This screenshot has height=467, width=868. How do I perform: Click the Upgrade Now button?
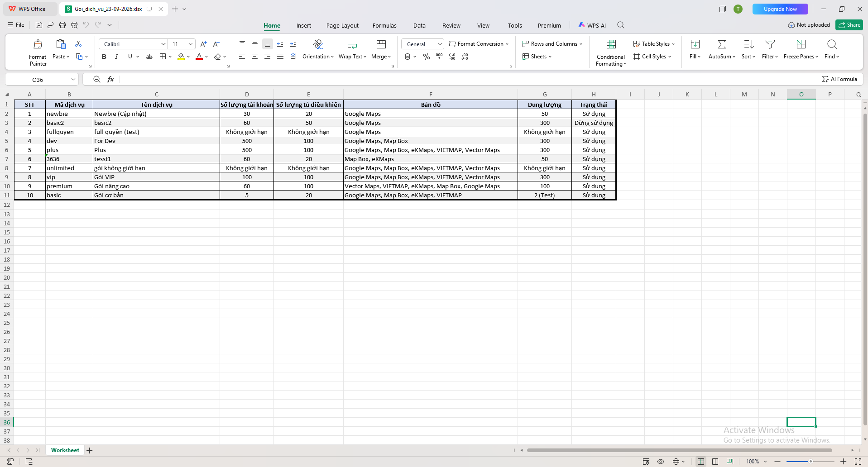click(x=780, y=9)
